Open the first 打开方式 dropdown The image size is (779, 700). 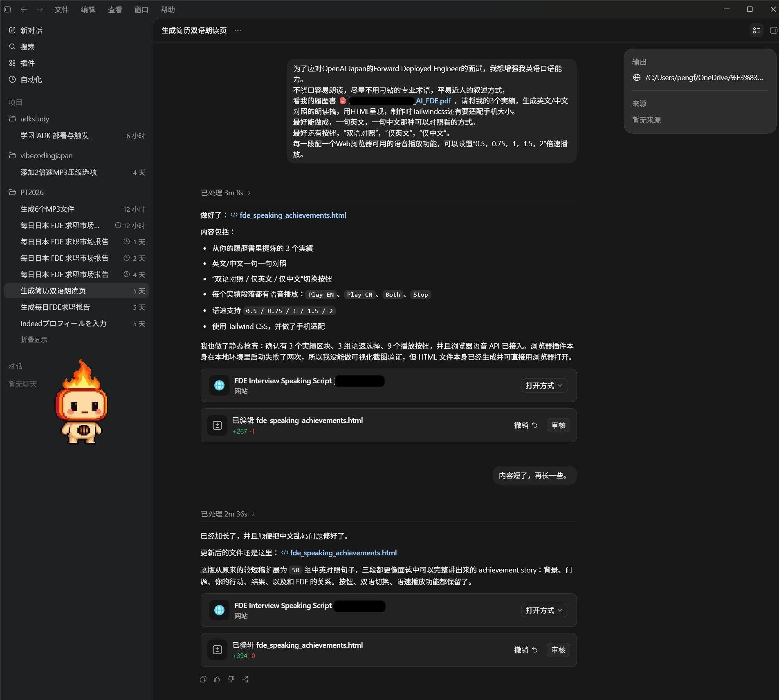pos(544,385)
